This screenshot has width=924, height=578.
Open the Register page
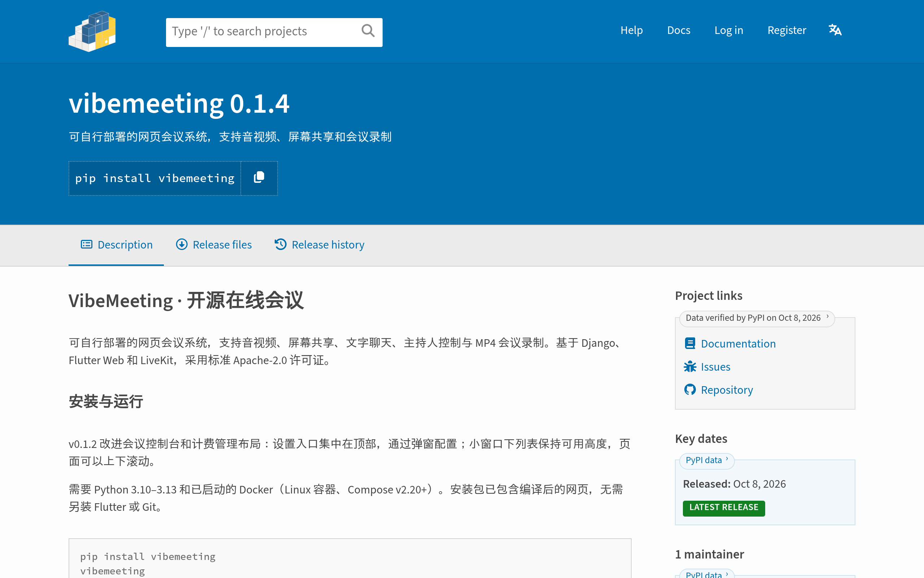coord(786,30)
